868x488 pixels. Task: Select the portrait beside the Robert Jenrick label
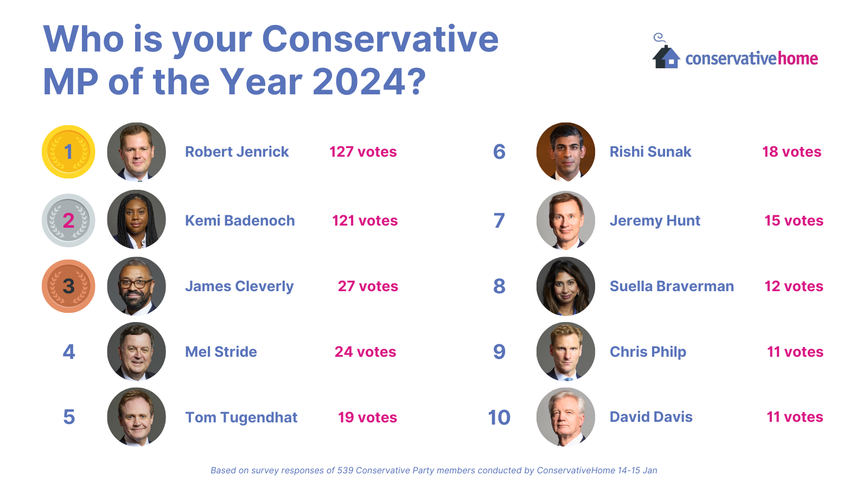pos(136,152)
